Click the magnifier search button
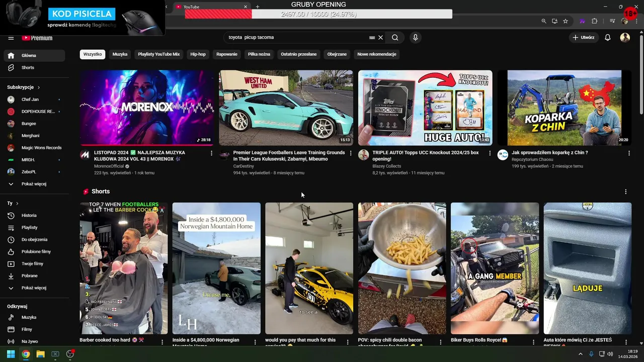Viewport: 644px width, 362px height. click(395, 37)
